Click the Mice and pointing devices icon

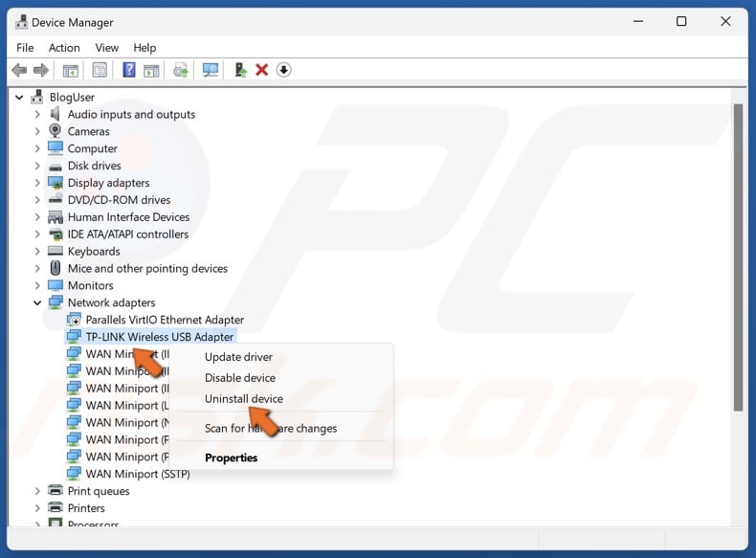(56, 268)
